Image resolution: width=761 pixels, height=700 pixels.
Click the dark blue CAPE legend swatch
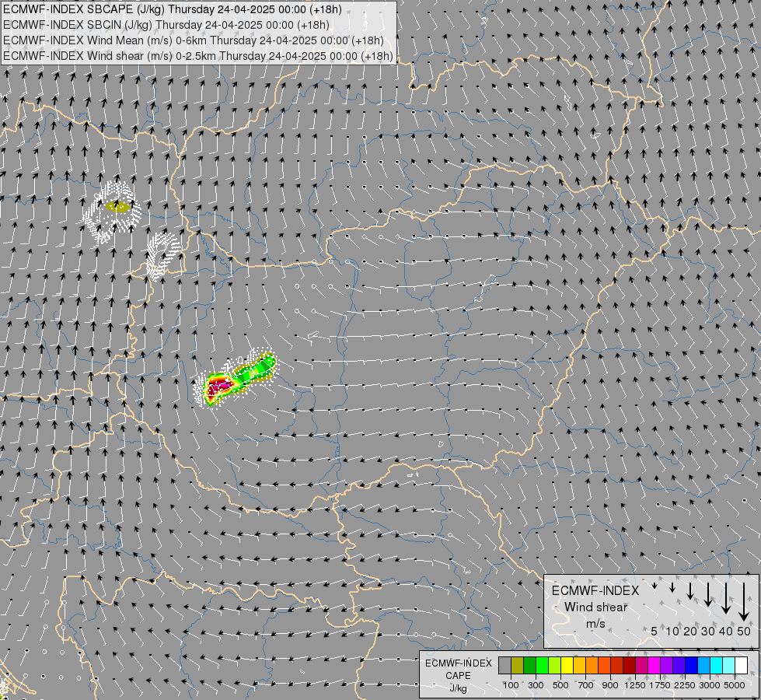pos(691,666)
